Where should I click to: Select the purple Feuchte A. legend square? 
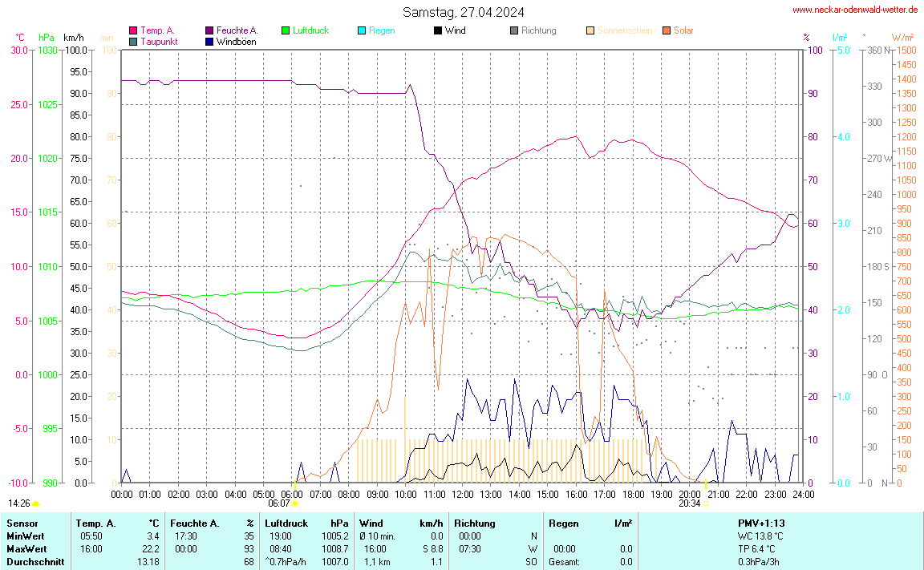[209, 30]
